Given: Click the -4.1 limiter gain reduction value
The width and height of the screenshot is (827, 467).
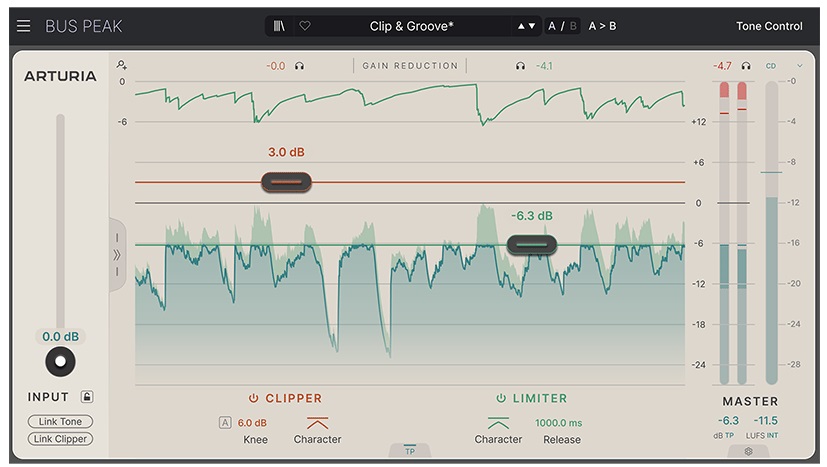Looking at the screenshot, I should [544, 66].
